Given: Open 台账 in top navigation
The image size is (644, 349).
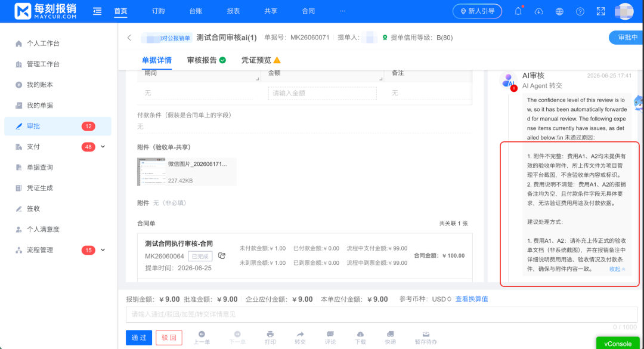Looking at the screenshot, I should click(x=196, y=11).
